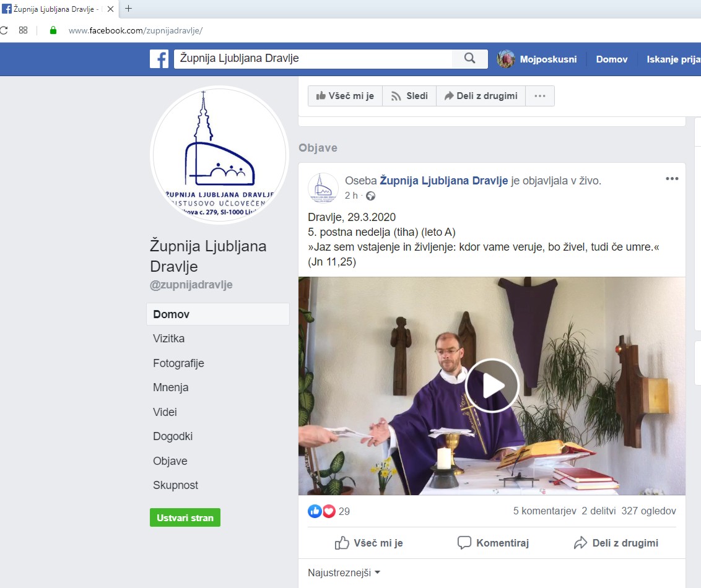Expand the Najustreznejši comment sorting dropdown

coord(344,573)
